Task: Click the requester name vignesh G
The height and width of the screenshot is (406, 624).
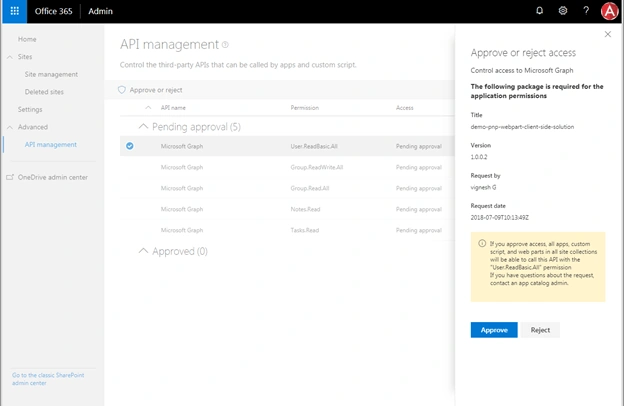Action: point(483,187)
